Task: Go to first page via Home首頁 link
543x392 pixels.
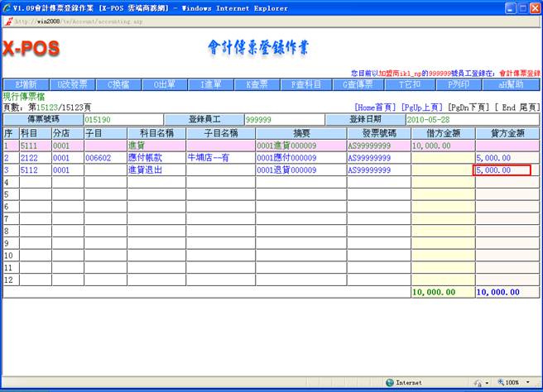Action: [375, 108]
